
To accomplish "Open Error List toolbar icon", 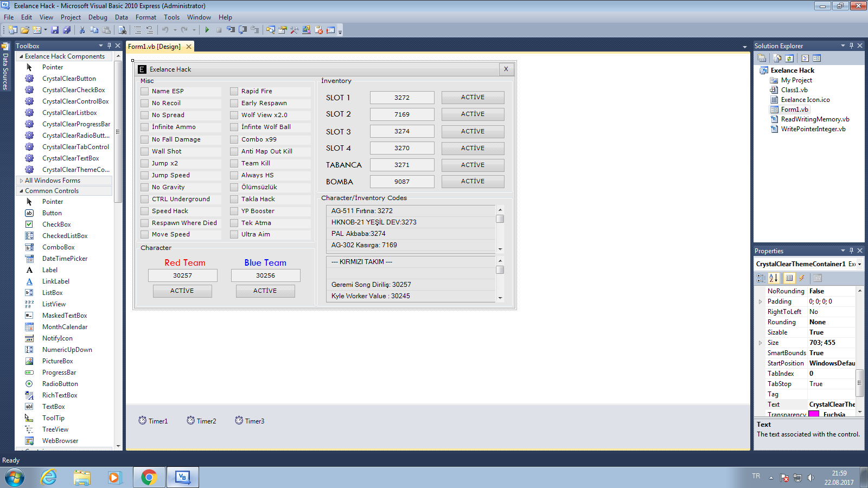I will tap(319, 30).
